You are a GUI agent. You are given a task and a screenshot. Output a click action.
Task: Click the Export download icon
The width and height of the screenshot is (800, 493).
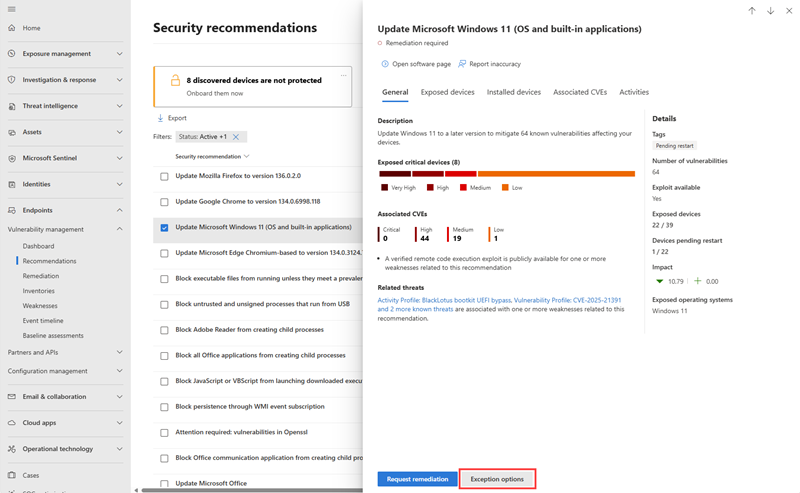[160, 118]
